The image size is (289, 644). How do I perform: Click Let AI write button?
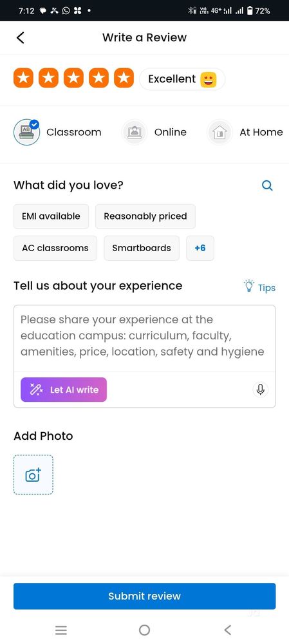pyautogui.click(x=64, y=390)
